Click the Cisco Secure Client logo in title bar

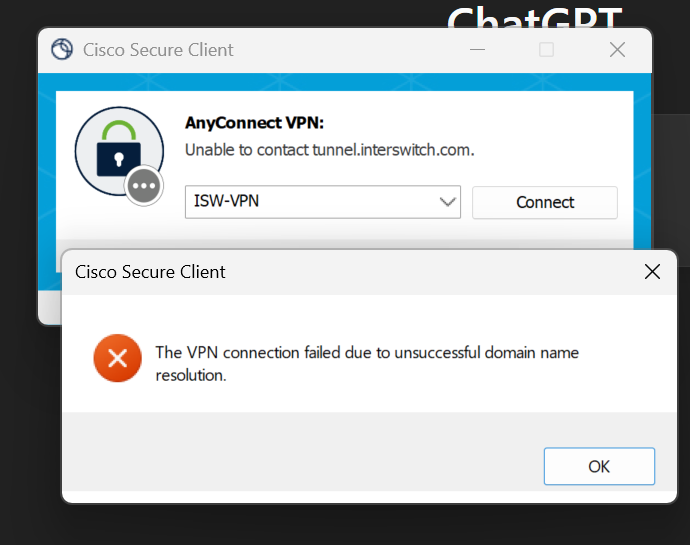62,50
